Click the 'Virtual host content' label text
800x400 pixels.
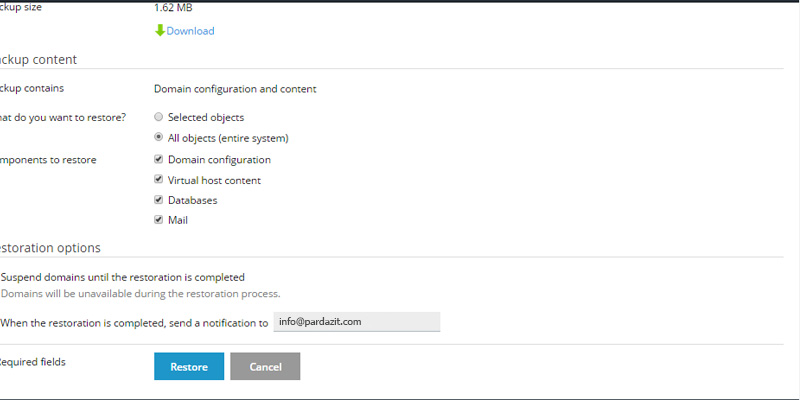pyautogui.click(x=214, y=180)
